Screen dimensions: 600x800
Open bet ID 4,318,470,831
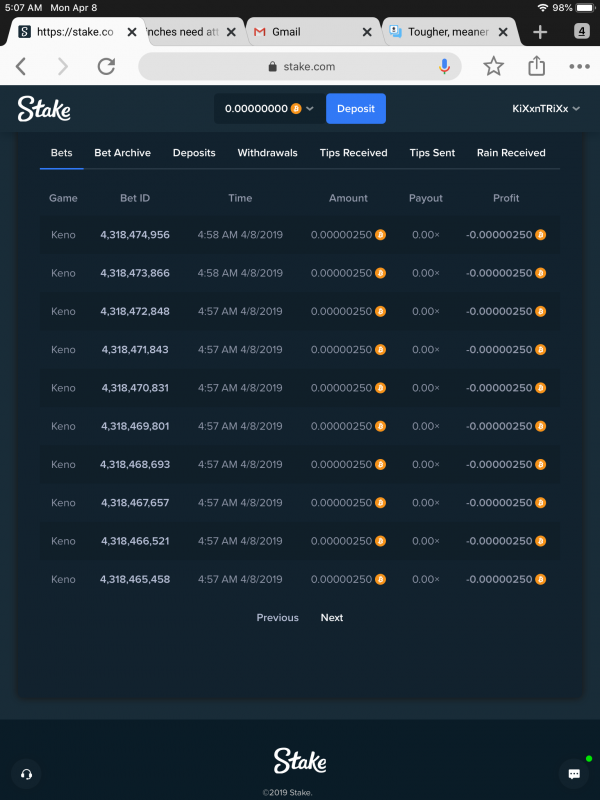[x=135, y=388]
